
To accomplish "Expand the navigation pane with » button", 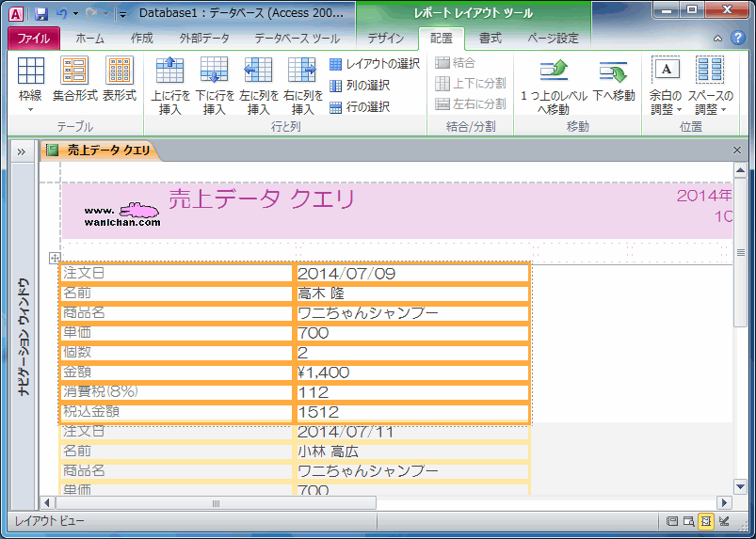I will [x=22, y=152].
